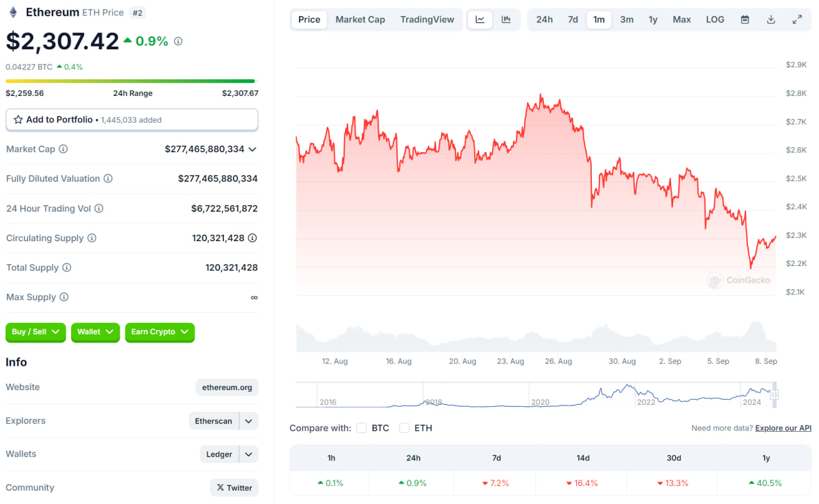Select the 24h time range
The width and height of the screenshot is (819, 504).
(x=545, y=19)
